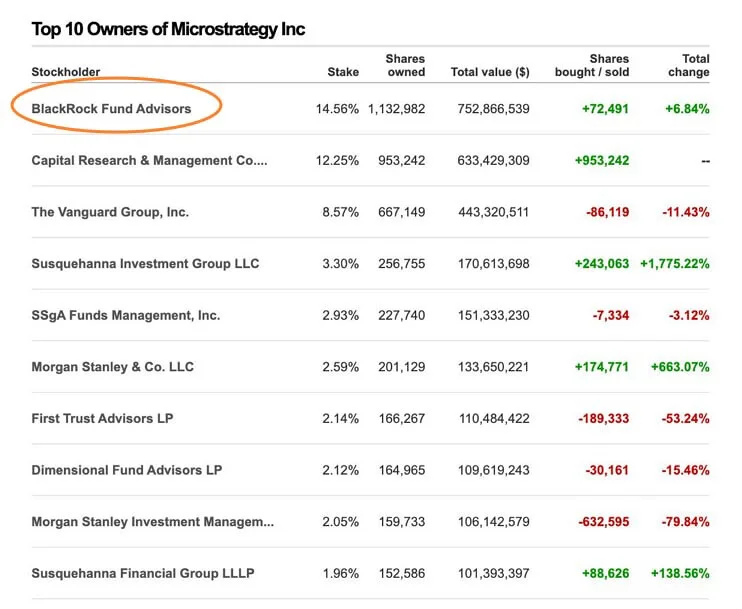Click shares bought value +174,771
This screenshot has height=609, width=742.
[x=602, y=367]
